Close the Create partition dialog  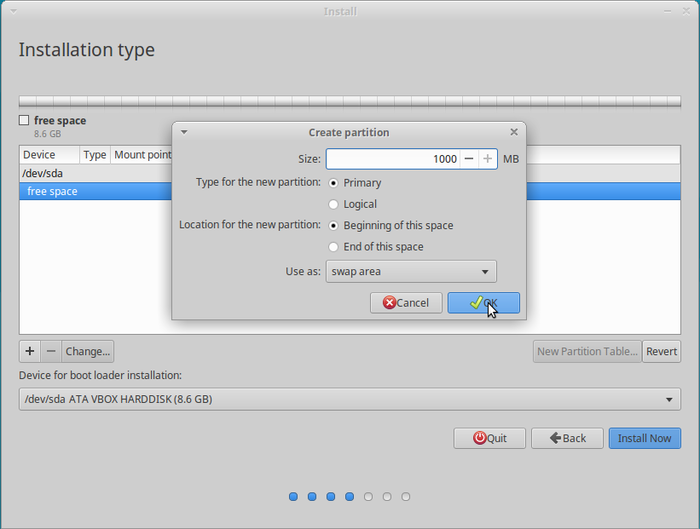(514, 132)
